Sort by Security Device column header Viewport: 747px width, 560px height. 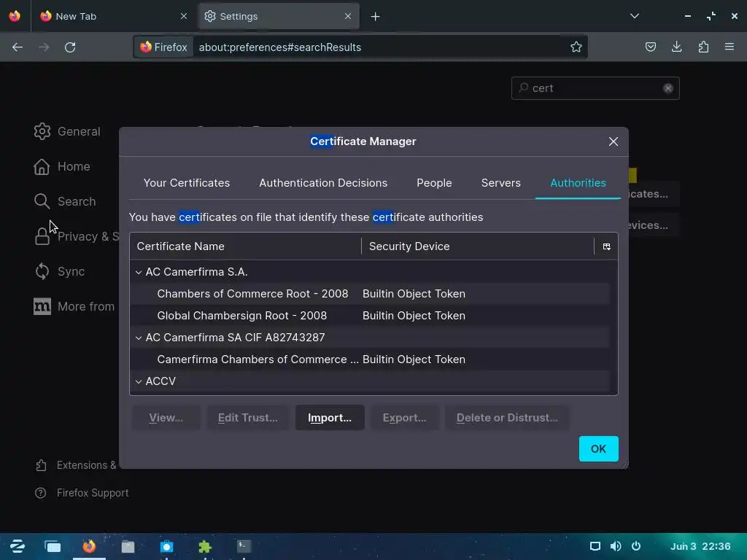coord(477,246)
